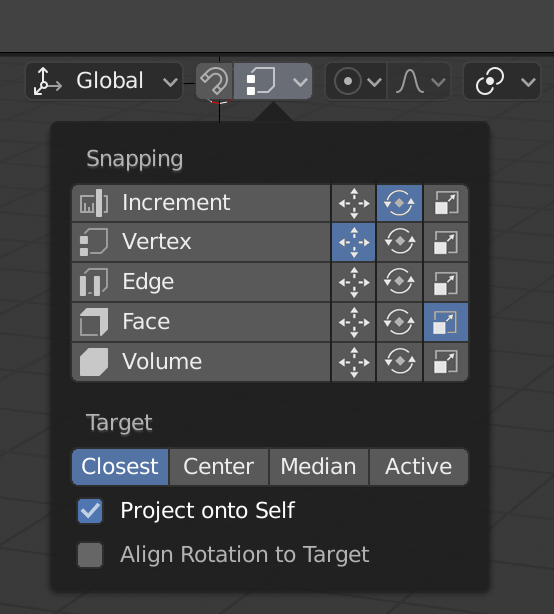The width and height of the screenshot is (554, 614).
Task: Set snap target to Closest
Action: point(120,467)
